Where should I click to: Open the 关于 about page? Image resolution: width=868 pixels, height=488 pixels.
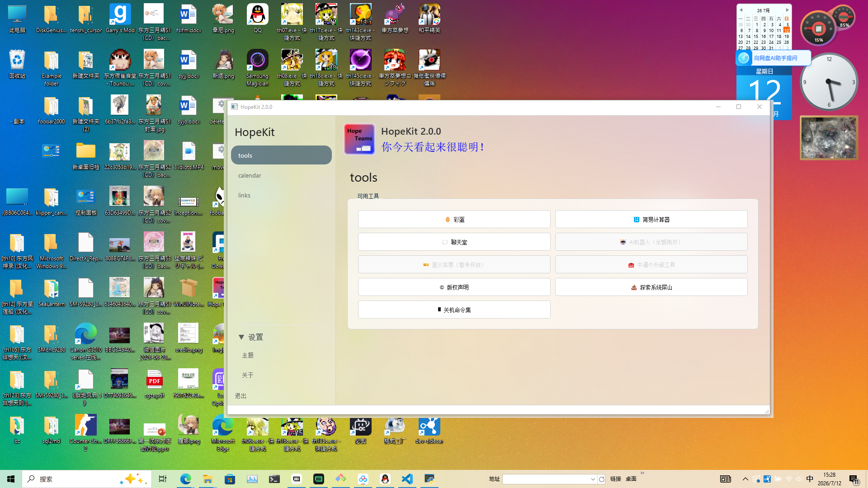pos(248,375)
